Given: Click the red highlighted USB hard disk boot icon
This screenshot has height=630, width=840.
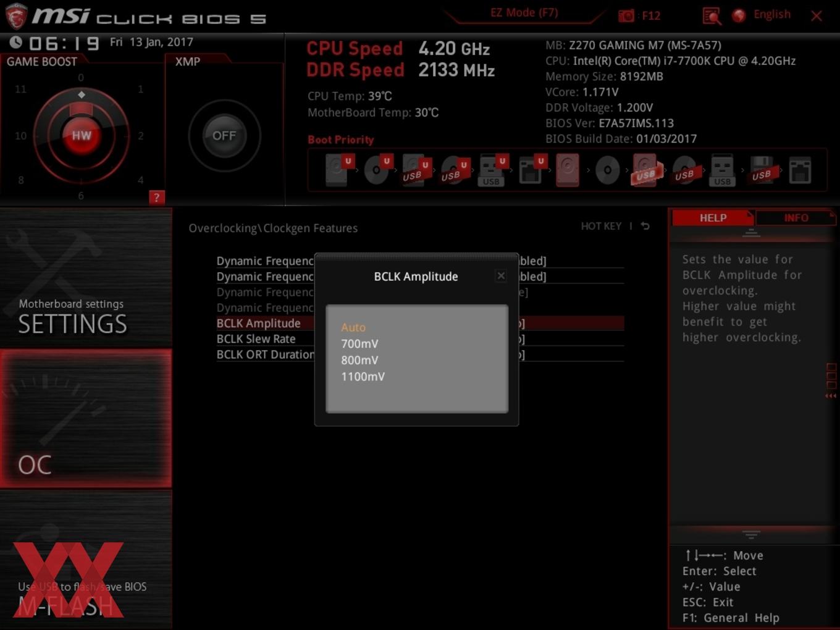Looking at the screenshot, I should pos(645,169).
